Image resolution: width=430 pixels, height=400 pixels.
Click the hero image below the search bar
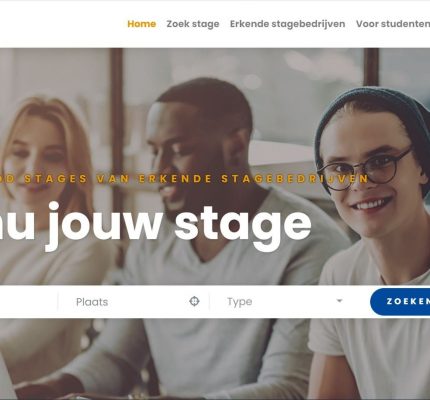click(213, 358)
